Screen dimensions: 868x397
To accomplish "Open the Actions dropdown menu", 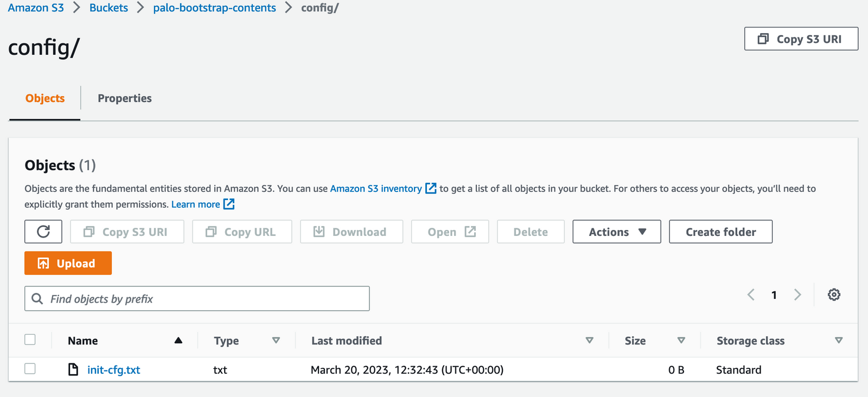I will [617, 232].
